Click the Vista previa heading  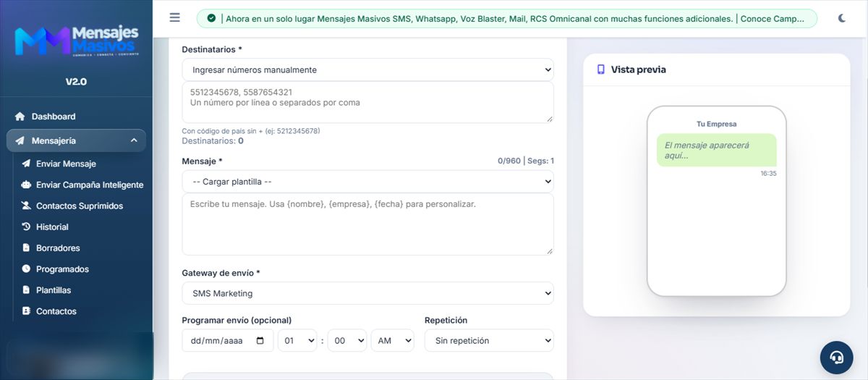tap(638, 69)
